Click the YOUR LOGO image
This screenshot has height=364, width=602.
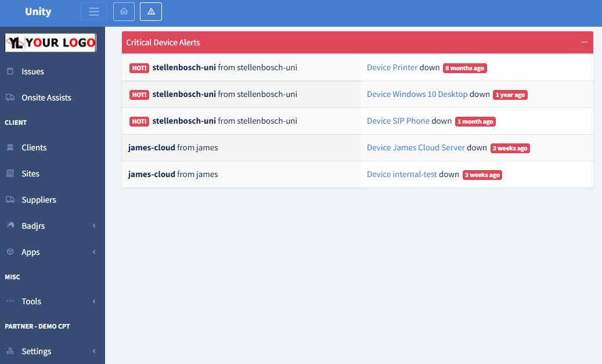click(x=51, y=42)
